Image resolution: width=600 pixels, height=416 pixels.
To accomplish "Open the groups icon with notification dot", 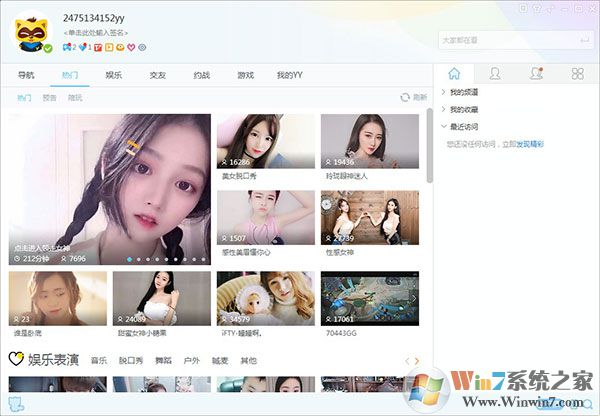I will (x=536, y=74).
